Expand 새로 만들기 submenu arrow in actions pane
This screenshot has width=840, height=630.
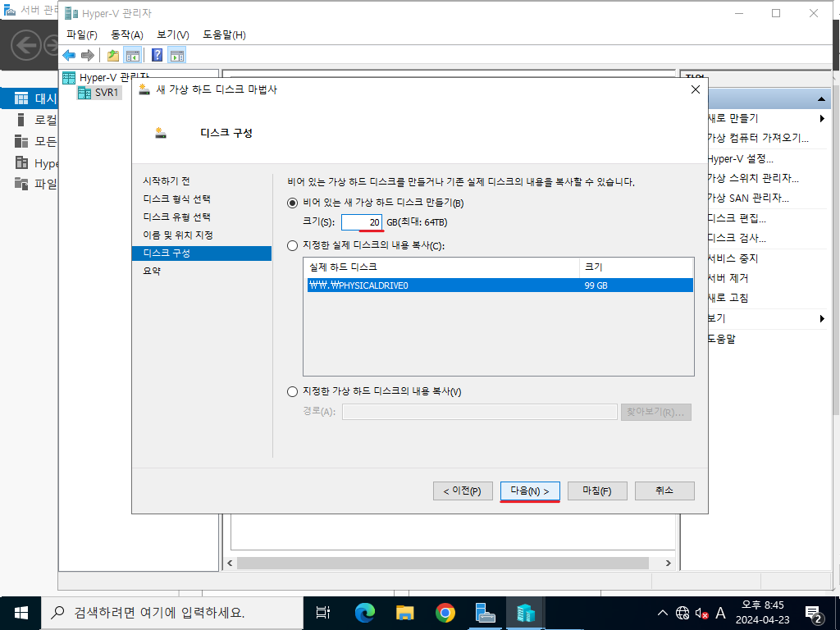point(822,118)
